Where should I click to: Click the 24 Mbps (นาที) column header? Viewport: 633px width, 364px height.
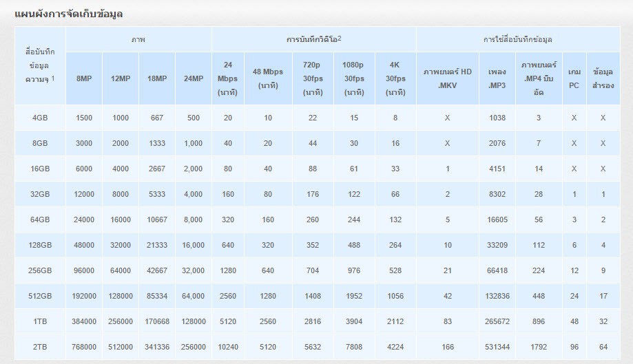(228, 78)
